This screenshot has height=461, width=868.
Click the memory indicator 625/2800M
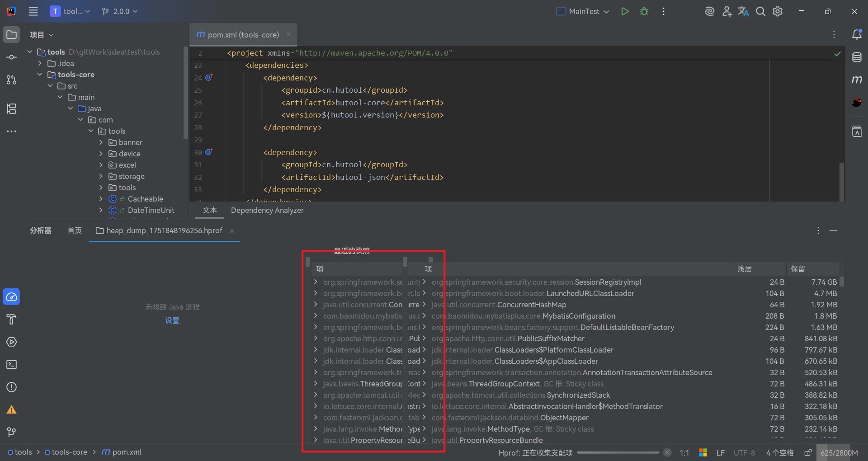tap(839, 452)
